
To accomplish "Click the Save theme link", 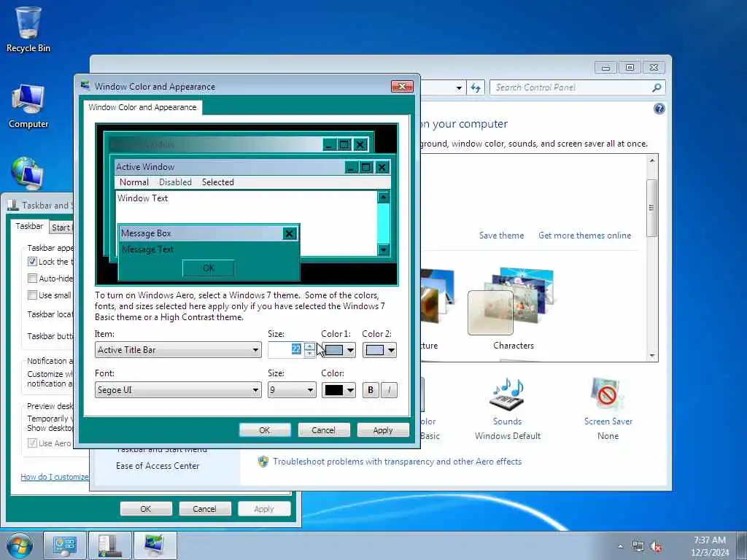I will point(501,236).
